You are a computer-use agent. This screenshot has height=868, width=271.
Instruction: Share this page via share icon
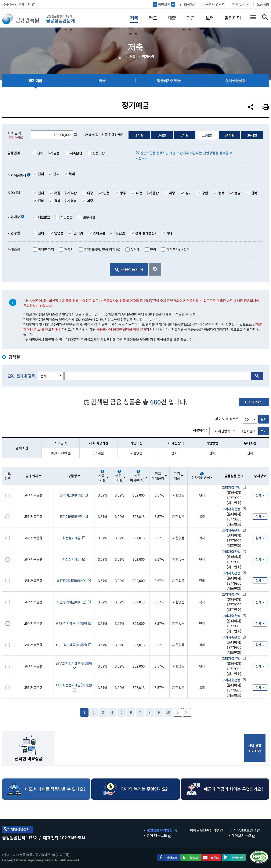[250, 107]
